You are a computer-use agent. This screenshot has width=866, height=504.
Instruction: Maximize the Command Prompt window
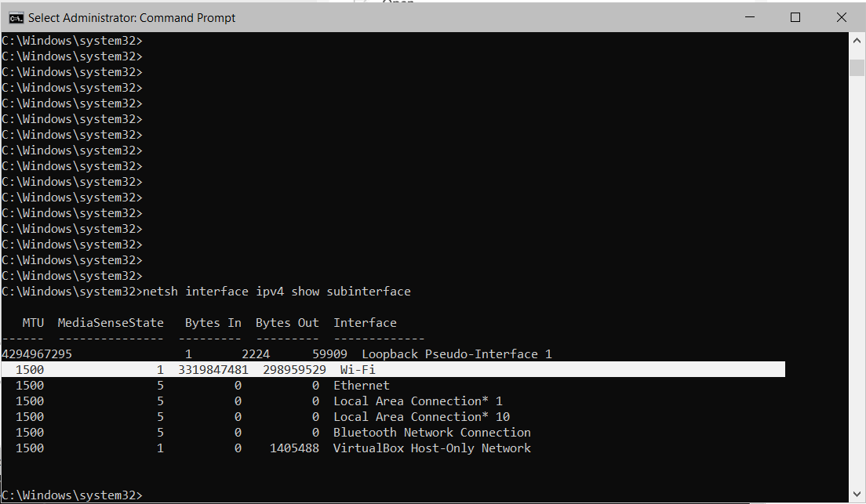(x=795, y=17)
